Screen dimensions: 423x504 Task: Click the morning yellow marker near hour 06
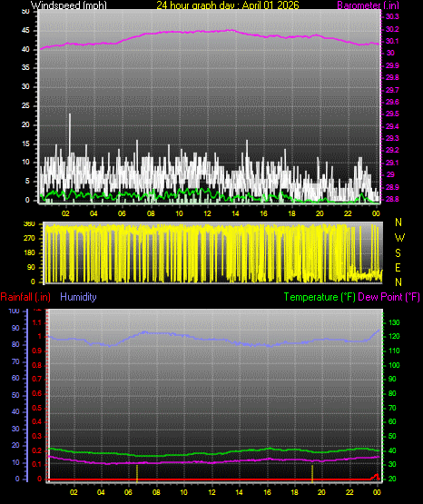click(x=137, y=473)
